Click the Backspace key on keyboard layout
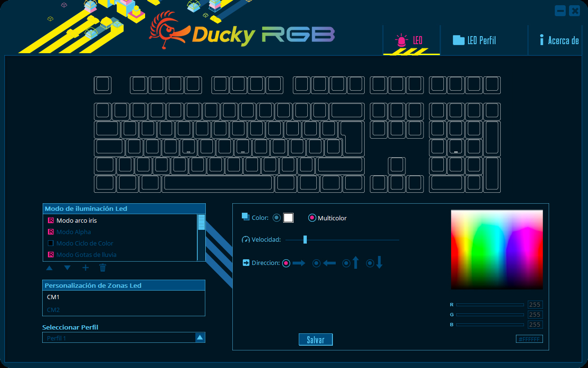The width and height of the screenshot is (588, 368). [x=347, y=111]
